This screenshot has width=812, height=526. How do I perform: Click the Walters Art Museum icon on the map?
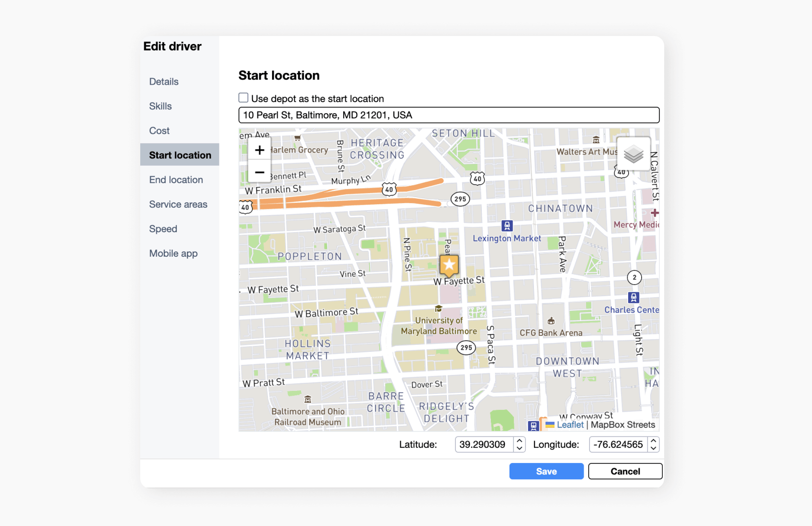596,140
